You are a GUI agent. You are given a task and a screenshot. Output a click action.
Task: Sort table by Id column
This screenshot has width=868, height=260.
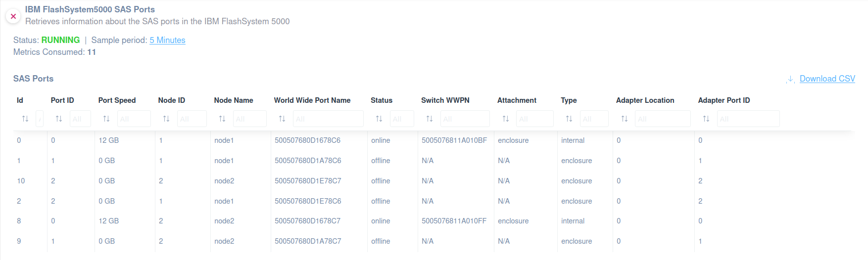[x=25, y=119]
